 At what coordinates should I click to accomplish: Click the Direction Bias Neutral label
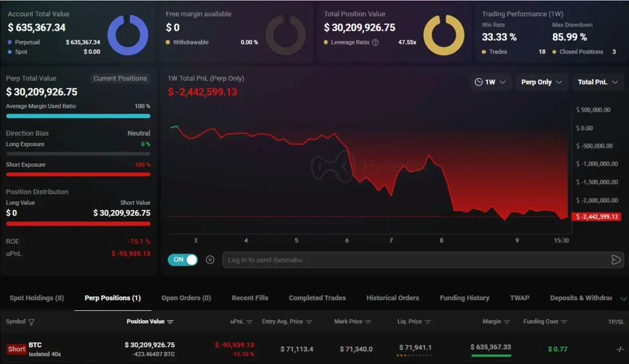coord(139,134)
